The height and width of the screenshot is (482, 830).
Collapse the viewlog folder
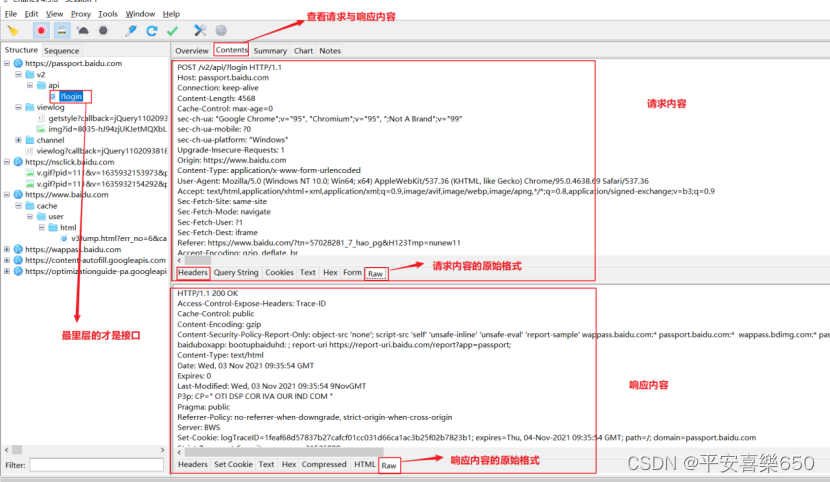tap(19, 107)
